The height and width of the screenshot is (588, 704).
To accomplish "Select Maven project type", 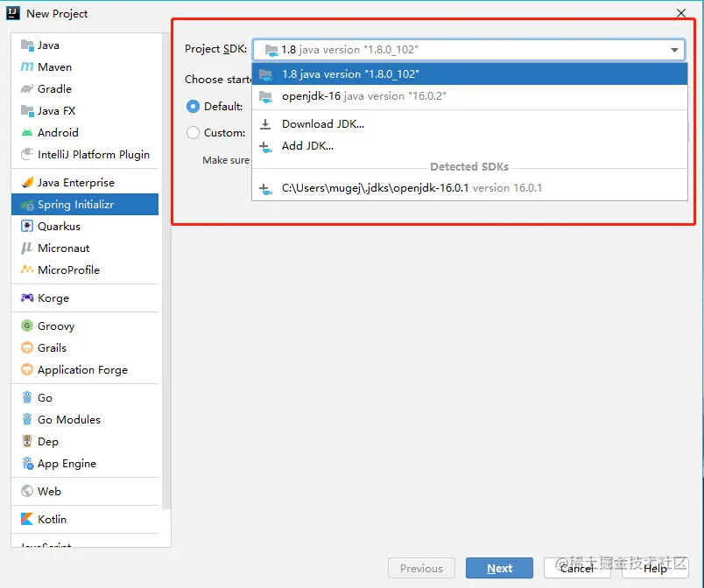I will (85, 66).
